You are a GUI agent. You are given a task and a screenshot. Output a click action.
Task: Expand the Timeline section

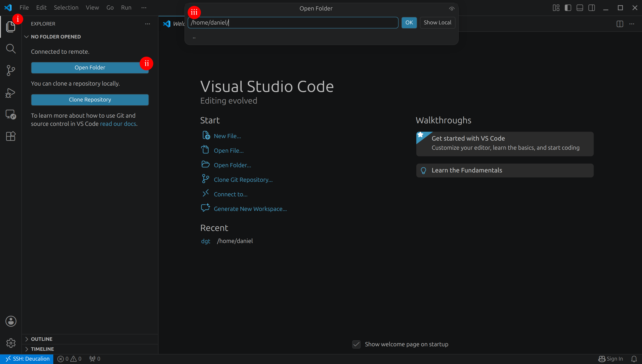pyautogui.click(x=90, y=349)
